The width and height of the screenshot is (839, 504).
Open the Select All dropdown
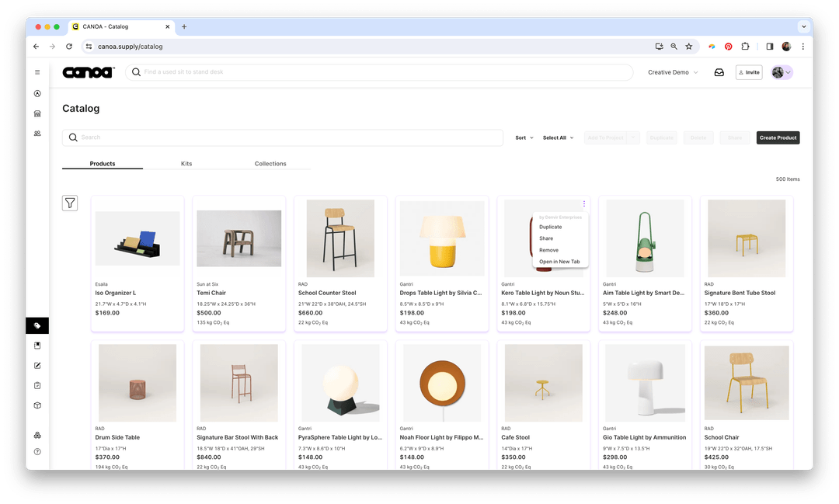[558, 137]
